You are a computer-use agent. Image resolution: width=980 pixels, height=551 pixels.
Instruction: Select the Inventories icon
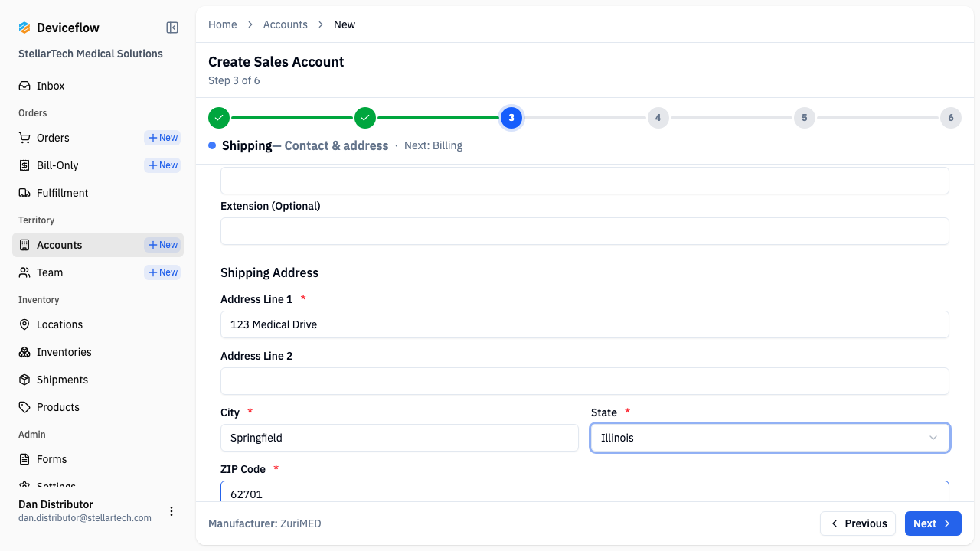pyautogui.click(x=25, y=352)
